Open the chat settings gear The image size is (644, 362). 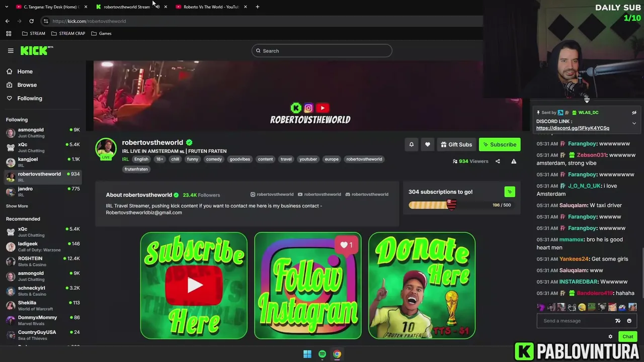click(610, 337)
